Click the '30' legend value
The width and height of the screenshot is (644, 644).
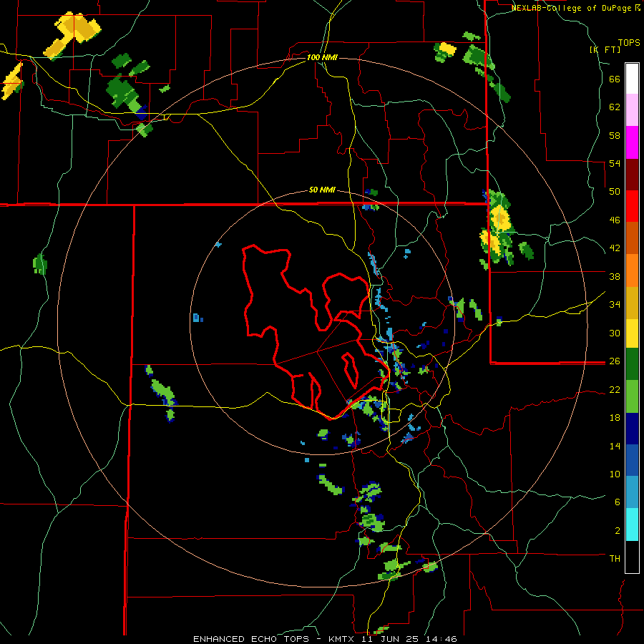(x=615, y=333)
